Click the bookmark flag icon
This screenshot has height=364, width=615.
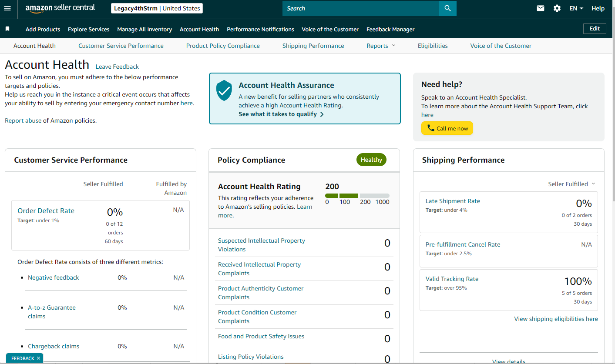click(7, 29)
